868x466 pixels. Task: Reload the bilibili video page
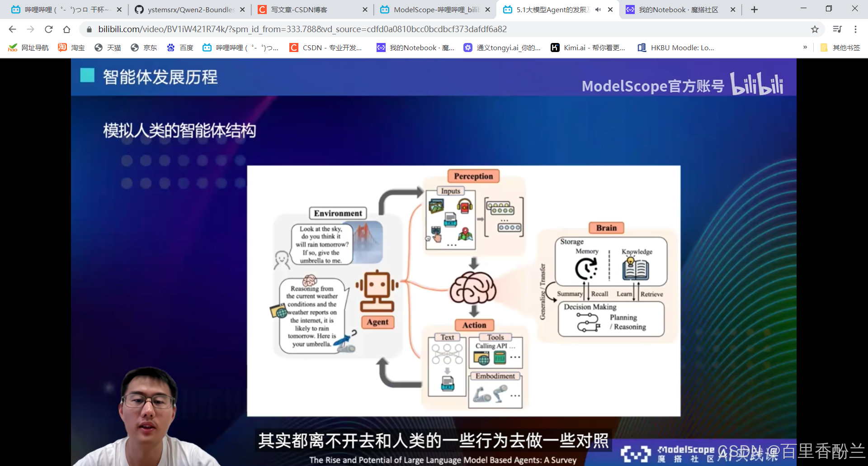point(48,29)
